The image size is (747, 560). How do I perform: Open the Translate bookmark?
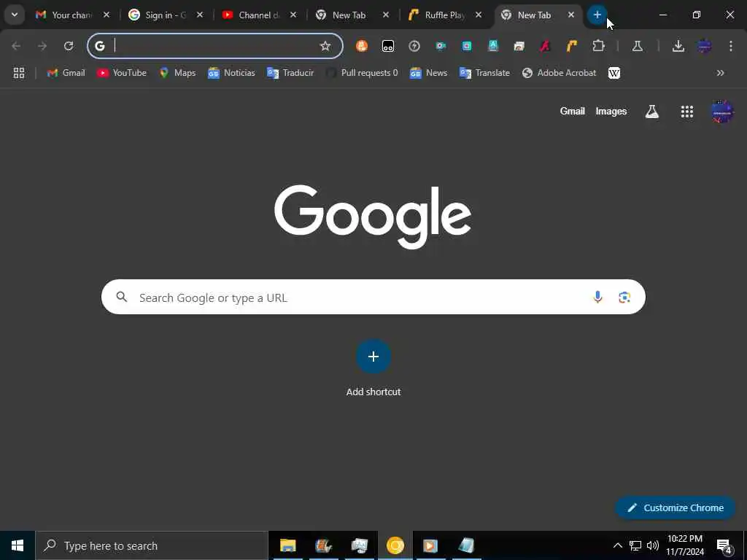484,73
